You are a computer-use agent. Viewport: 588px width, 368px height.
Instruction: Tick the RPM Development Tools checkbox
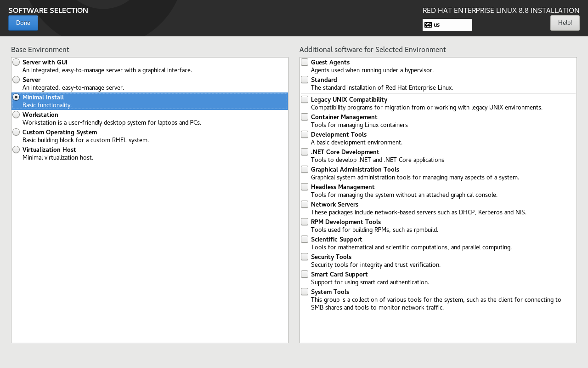305,222
